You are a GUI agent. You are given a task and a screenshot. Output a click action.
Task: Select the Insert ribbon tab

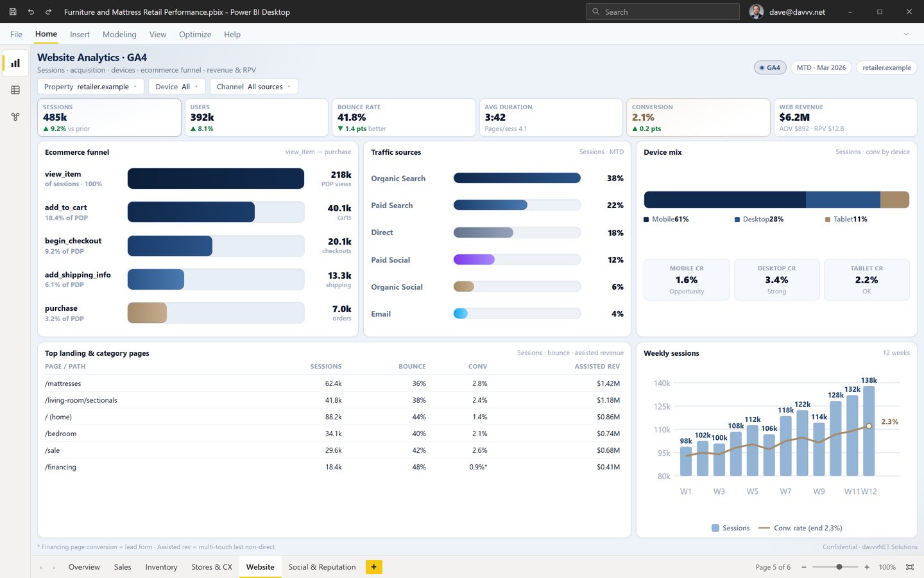80,34
